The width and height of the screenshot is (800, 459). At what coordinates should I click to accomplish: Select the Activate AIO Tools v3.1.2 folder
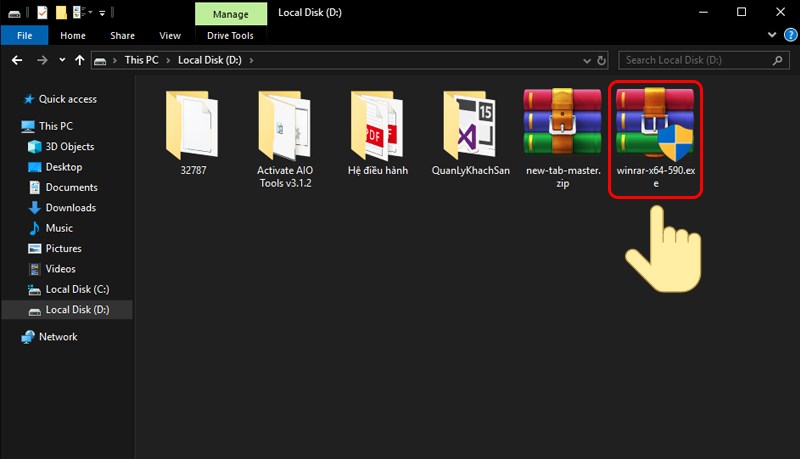(x=285, y=124)
